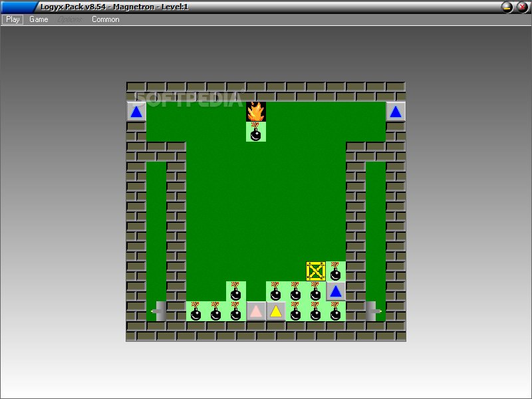Close the Logyx Pack window
Screen dimensions: 532x399
tap(523, 7)
